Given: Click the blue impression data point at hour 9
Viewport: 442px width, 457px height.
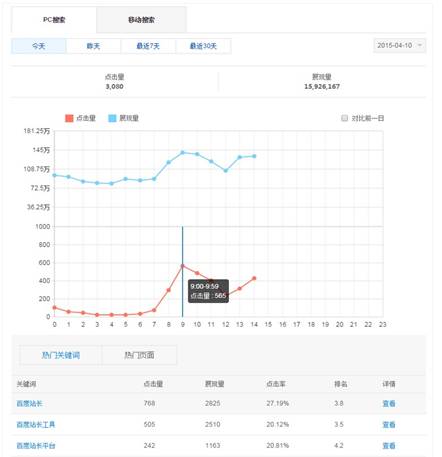Looking at the screenshot, I should click(x=182, y=152).
